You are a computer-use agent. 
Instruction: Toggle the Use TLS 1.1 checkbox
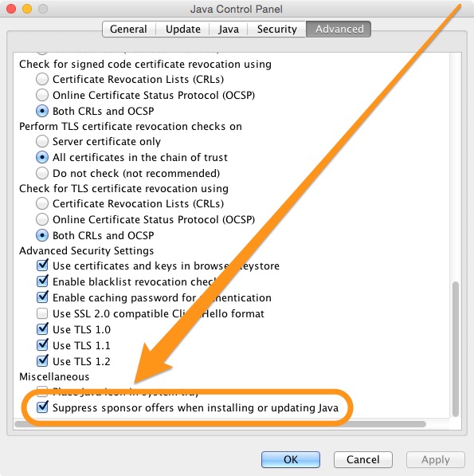coord(42,345)
